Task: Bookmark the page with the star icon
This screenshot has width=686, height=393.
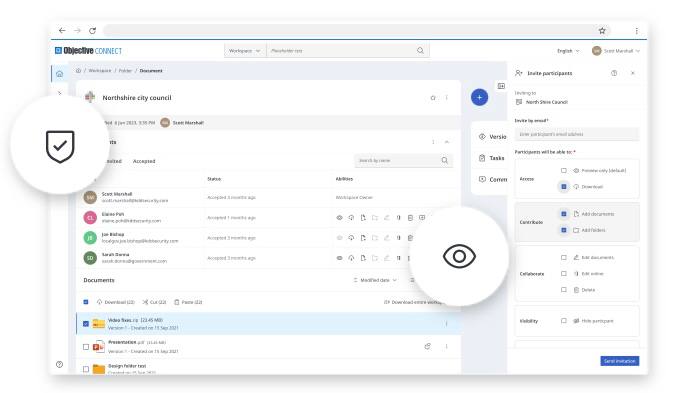Action: point(602,31)
